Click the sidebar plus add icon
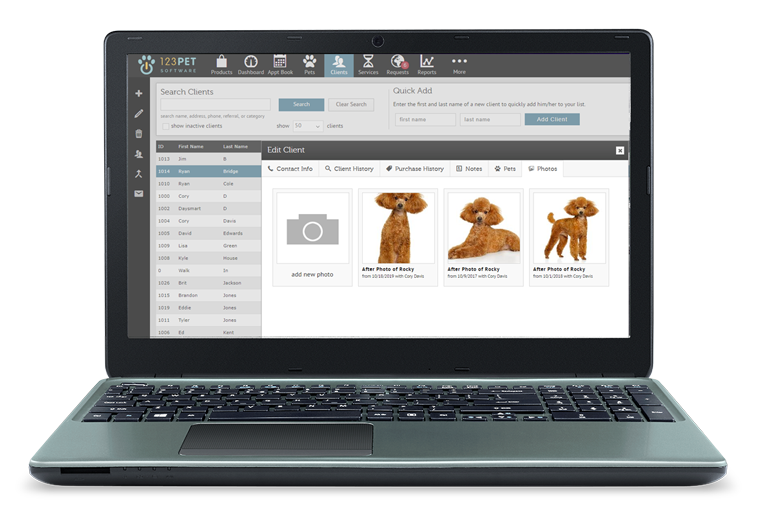759x509 pixels. point(139,94)
